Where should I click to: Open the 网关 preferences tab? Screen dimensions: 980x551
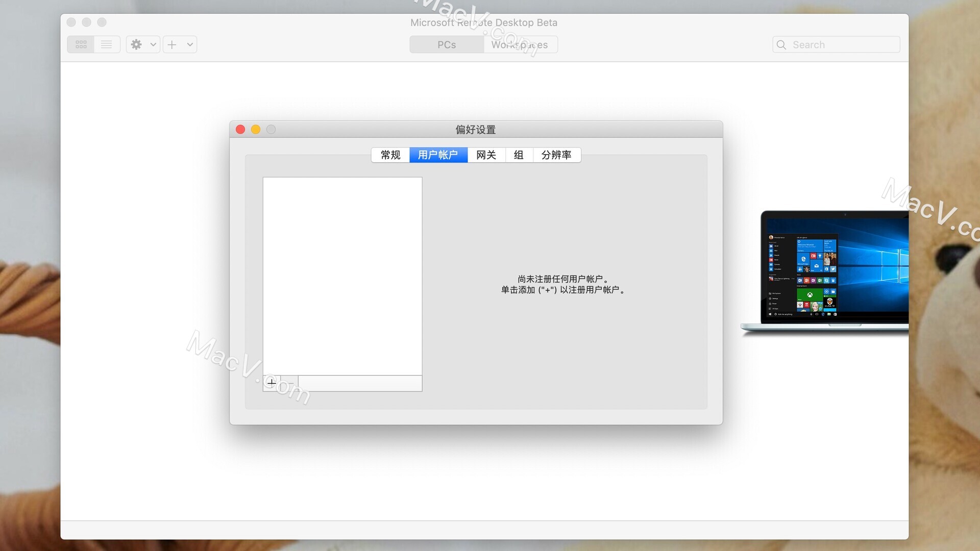pyautogui.click(x=486, y=155)
